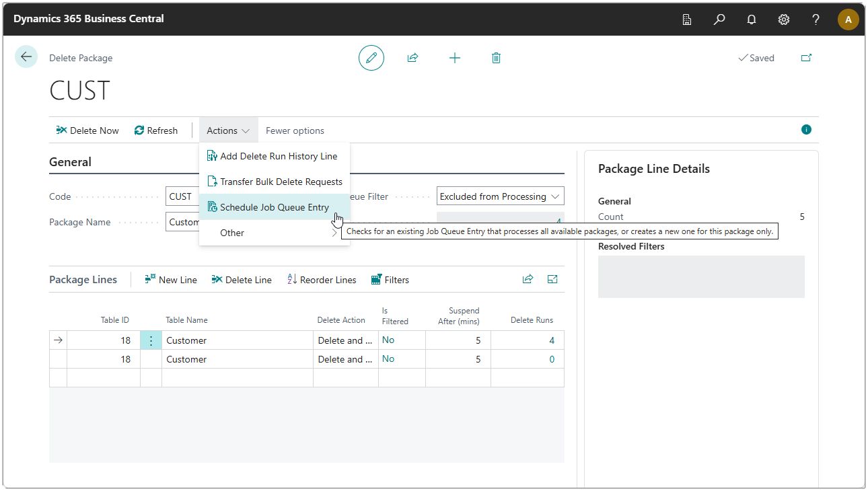Open the help question mark icon
The height and width of the screenshot is (491, 868).
[816, 20]
